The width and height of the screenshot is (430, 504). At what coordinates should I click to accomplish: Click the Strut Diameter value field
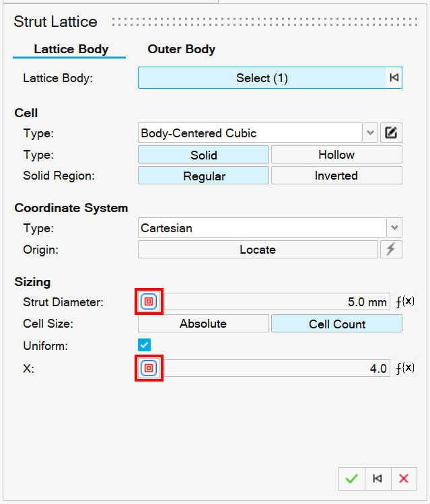point(276,302)
